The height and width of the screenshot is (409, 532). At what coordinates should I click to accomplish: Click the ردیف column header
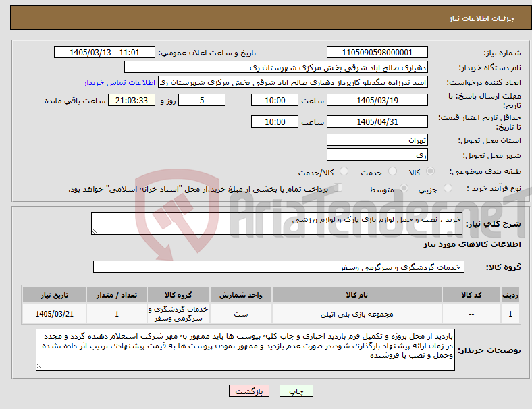point(510,295)
